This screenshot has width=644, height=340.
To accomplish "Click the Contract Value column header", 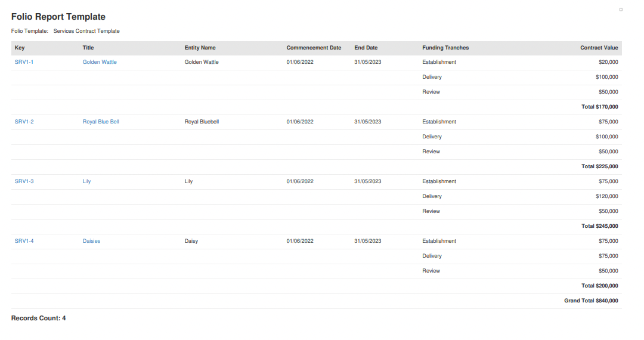I will click(x=599, y=48).
